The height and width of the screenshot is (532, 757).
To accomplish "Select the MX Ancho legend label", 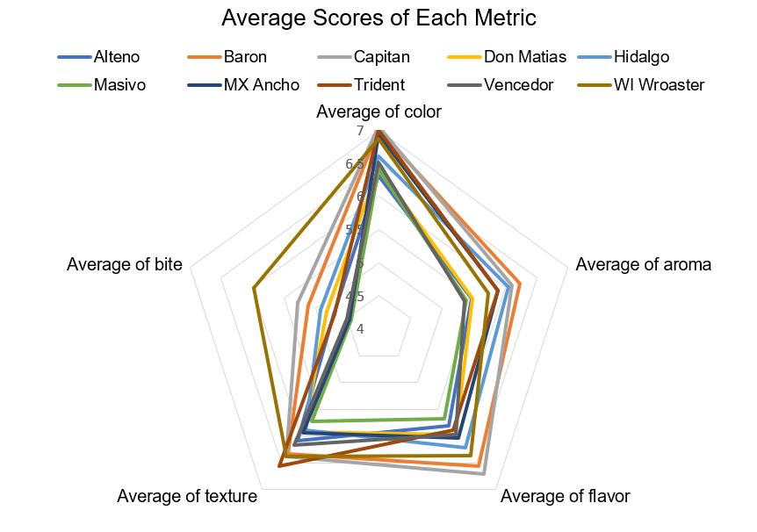I will pos(262,85).
